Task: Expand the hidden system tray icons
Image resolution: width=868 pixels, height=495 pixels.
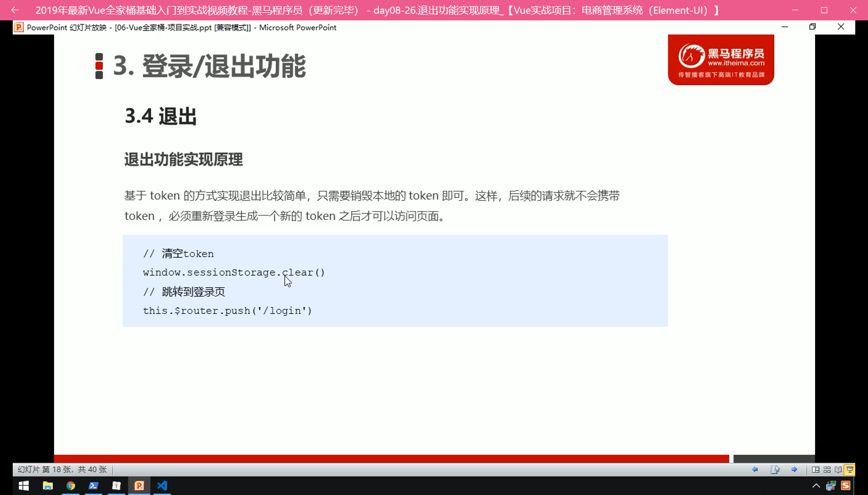Action: pos(816,486)
